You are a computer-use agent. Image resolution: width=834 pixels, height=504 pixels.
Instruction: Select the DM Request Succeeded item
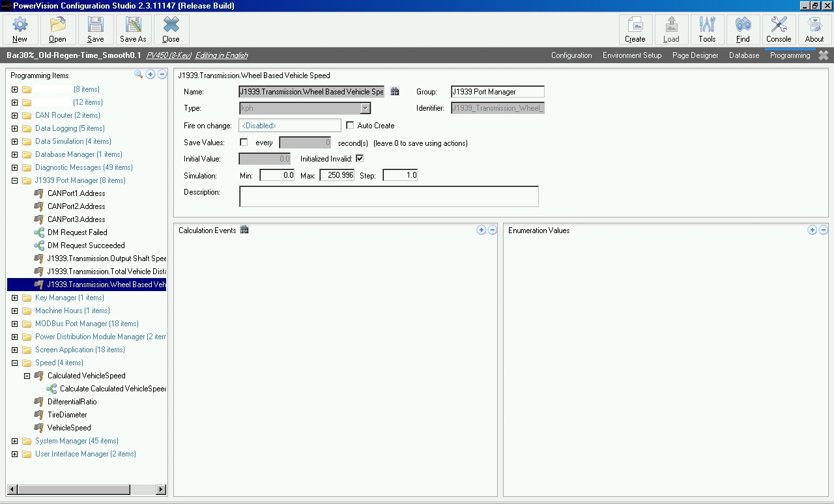86,245
